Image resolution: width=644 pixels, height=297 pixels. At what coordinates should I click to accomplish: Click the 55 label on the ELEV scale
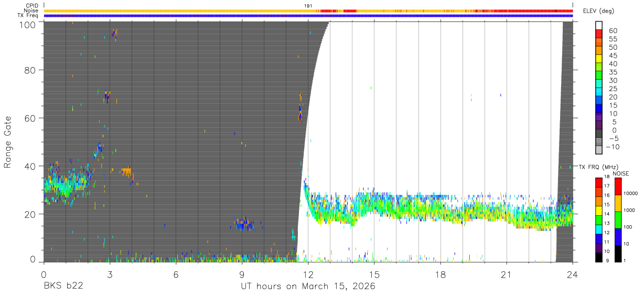tap(612, 39)
